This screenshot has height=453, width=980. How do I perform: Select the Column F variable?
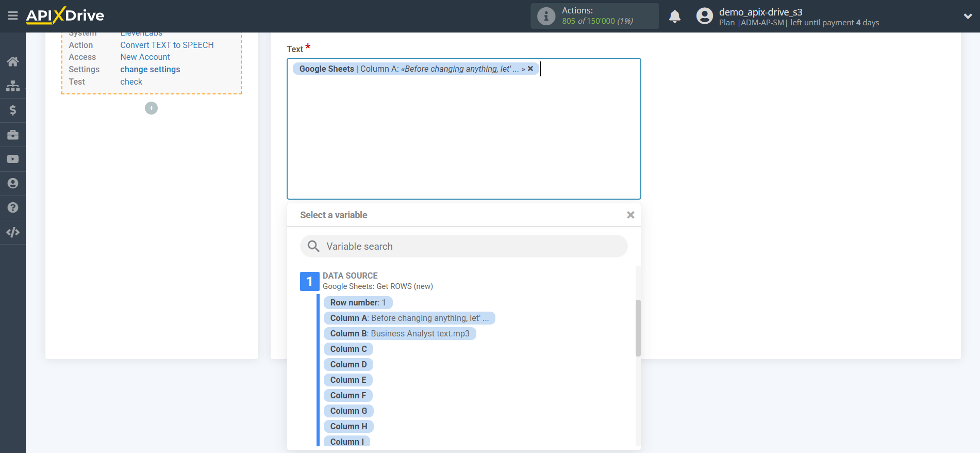(x=348, y=395)
